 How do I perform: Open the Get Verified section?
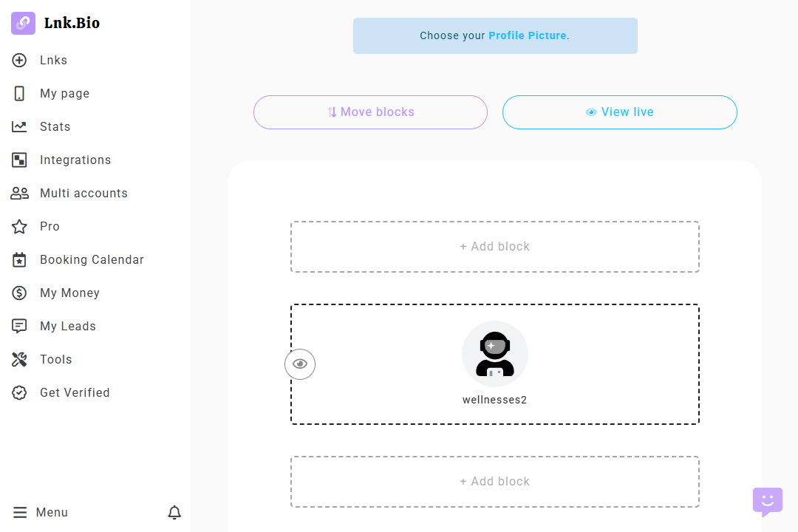pyautogui.click(x=75, y=392)
